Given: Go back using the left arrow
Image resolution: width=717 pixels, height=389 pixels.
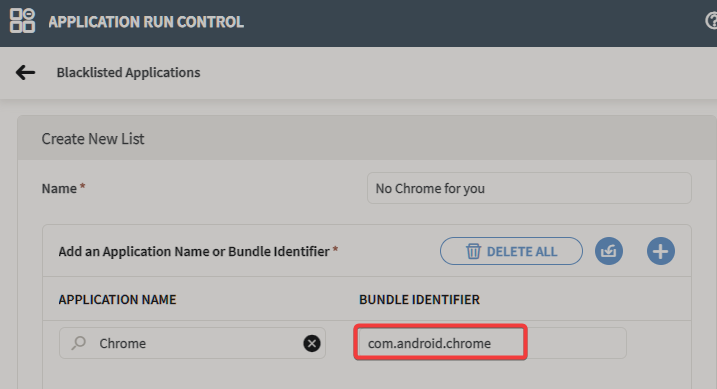Looking at the screenshot, I should [x=25, y=72].
